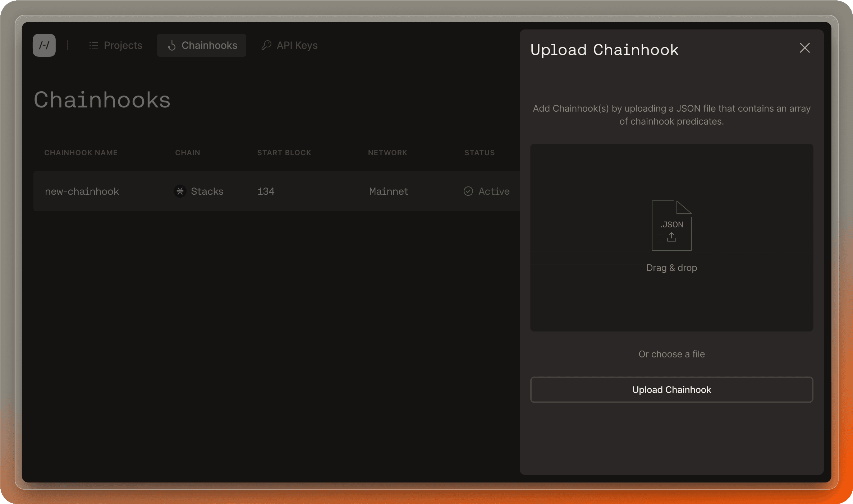Sort by Start Block column header
Screen dimensions: 853x504
coord(284,153)
